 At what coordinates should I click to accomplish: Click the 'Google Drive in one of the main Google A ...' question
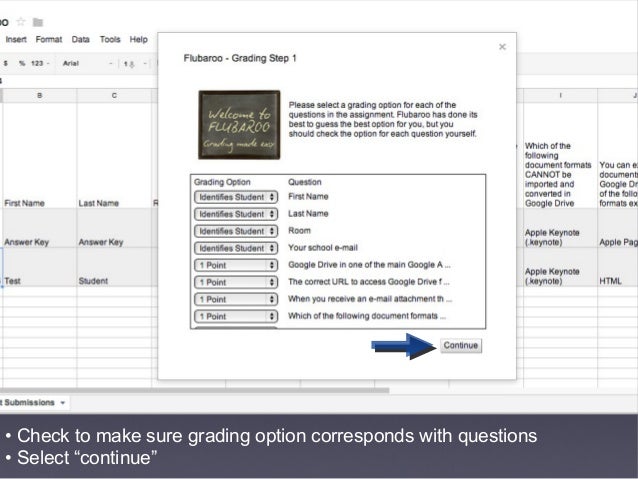click(x=369, y=265)
